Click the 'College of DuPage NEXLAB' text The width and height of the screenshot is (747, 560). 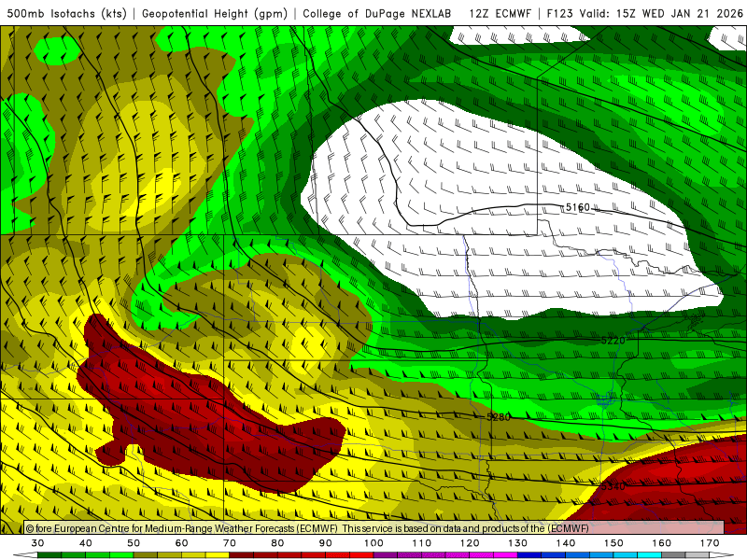click(x=377, y=13)
